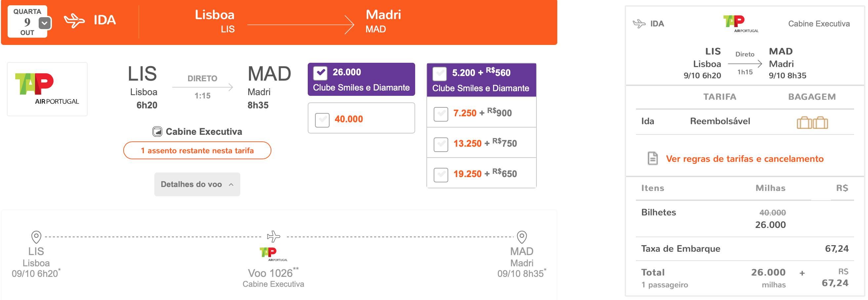Select the 7.250 + R$900 fare checkbox

point(441,114)
